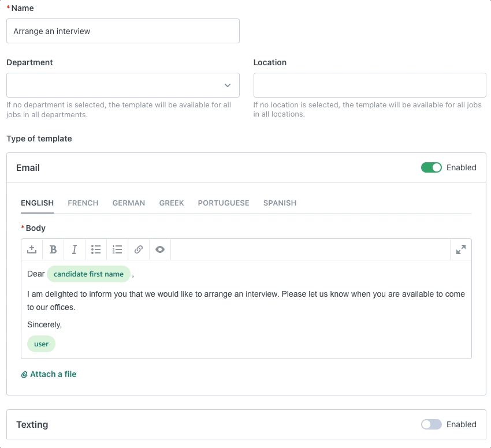491x448 pixels.
Task: Switch to the French language tab
Action: tap(83, 203)
